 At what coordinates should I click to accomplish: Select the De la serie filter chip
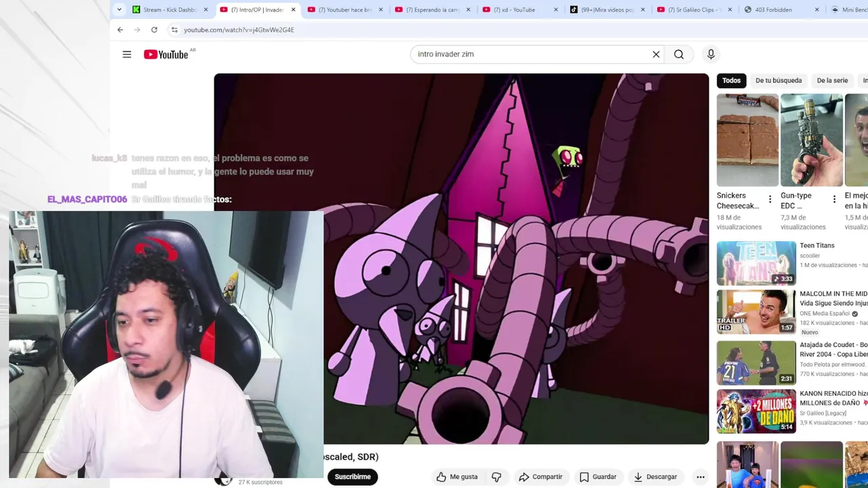[x=832, y=80]
